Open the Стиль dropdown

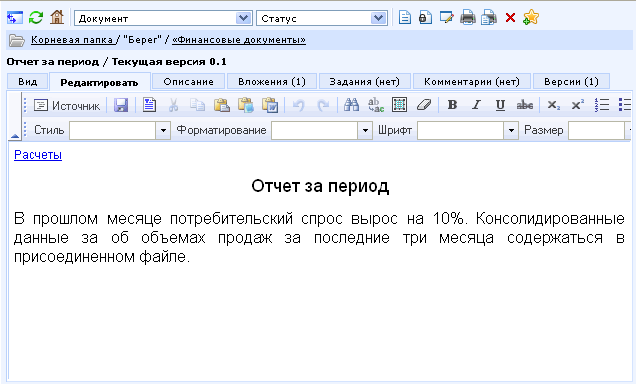tap(120, 131)
